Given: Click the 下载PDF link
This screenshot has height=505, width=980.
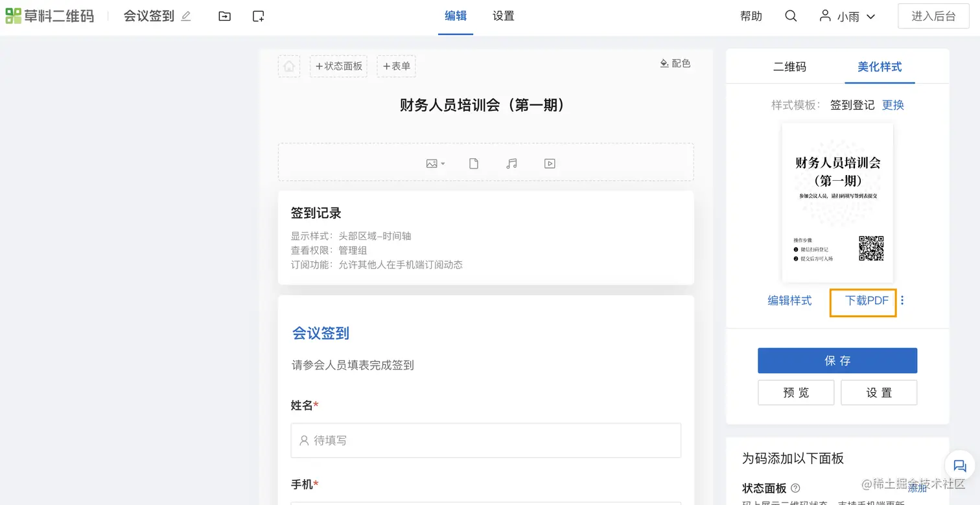Looking at the screenshot, I should click(867, 301).
